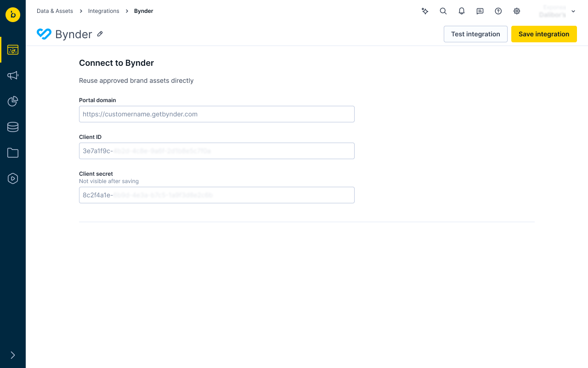The height and width of the screenshot is (368, 588).
Task: Go to Data & Assets breadcrumb
Action: (55, 11)
